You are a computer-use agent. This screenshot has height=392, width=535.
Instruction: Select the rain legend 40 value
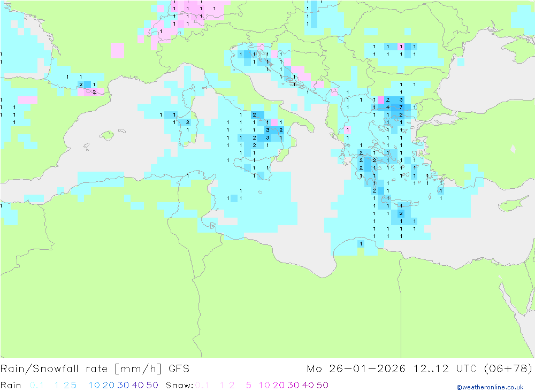[x=138, y=385]
